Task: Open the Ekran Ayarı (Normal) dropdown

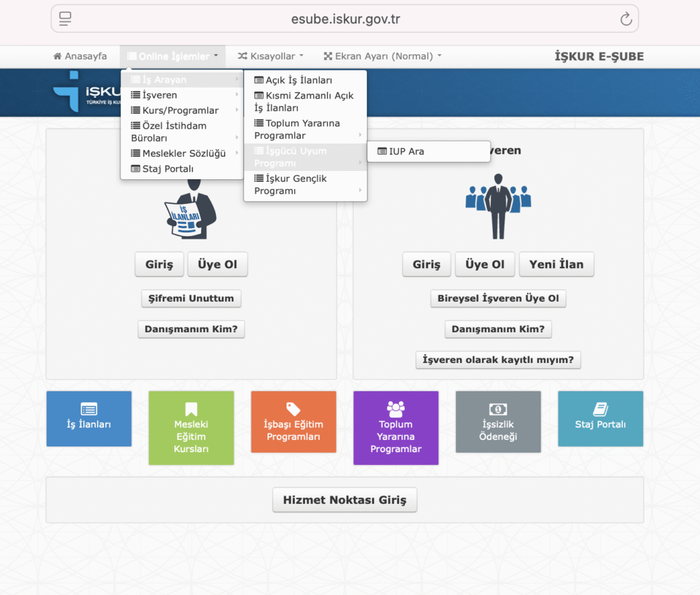Action: pos(383,56)
